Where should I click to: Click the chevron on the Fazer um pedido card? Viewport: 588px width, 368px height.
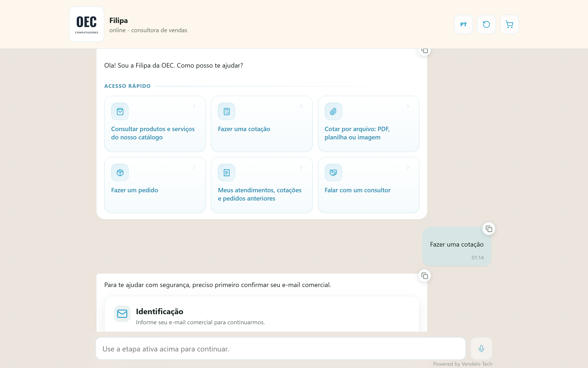194,167
